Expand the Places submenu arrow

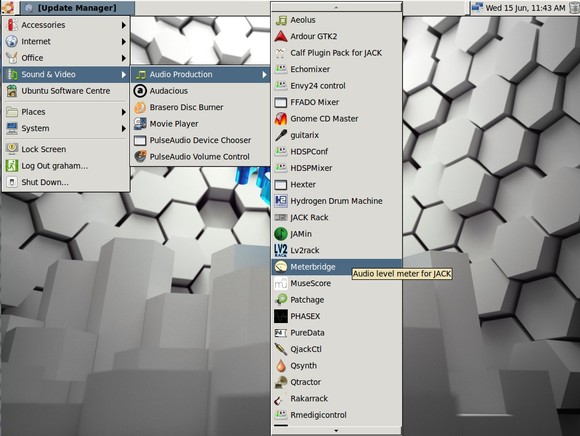[124, 112]
